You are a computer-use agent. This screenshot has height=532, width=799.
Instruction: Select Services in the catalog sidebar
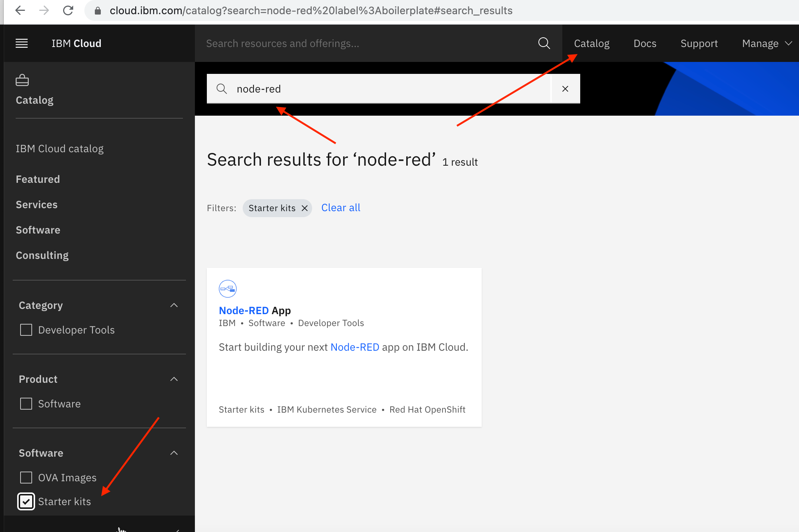click(37, 204)
